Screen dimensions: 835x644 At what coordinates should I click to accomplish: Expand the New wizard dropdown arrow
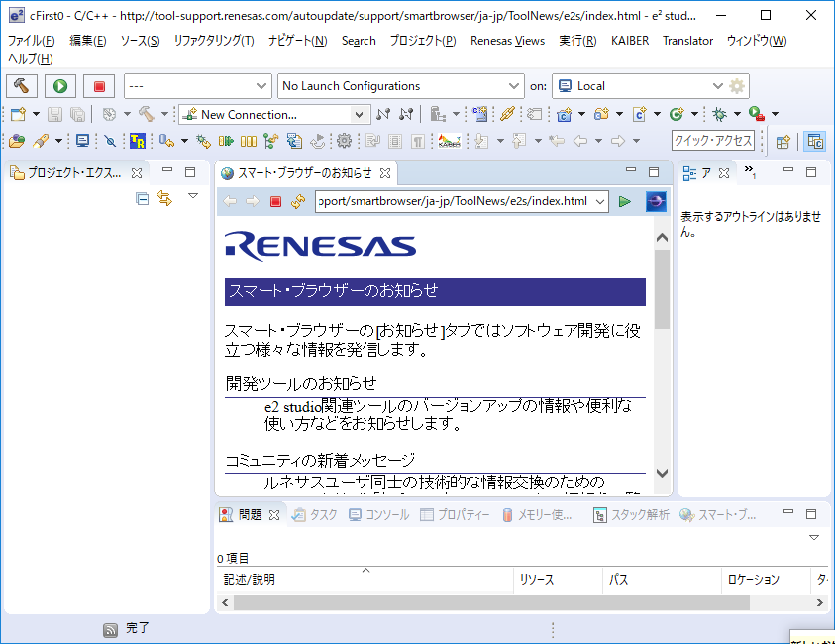coord(36,114)
